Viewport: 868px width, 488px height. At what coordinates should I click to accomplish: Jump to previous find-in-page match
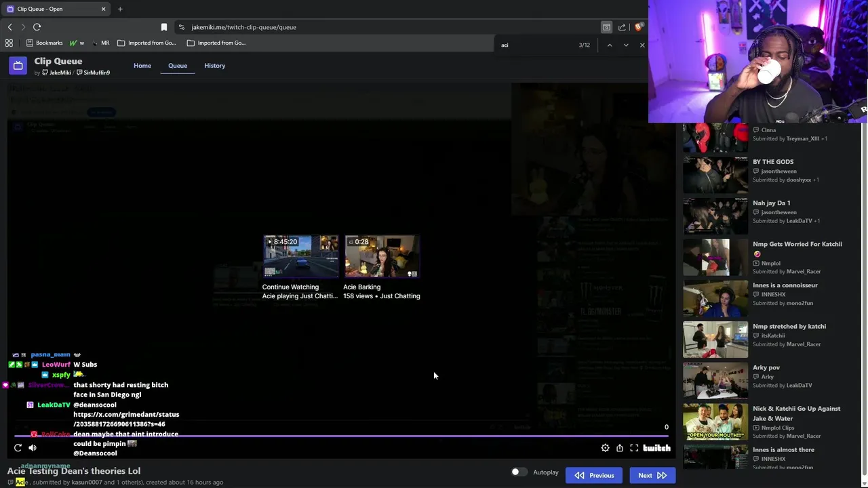tap(609, 45)
